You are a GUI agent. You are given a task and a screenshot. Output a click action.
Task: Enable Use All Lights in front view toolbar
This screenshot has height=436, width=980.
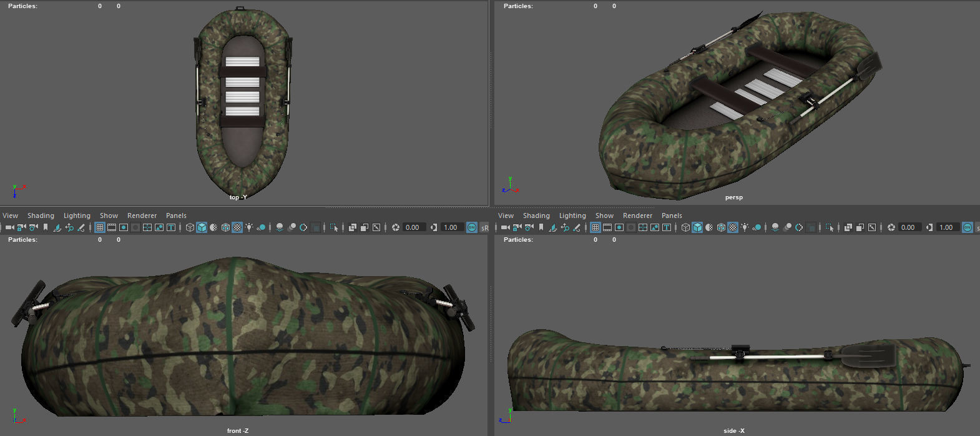249,227
